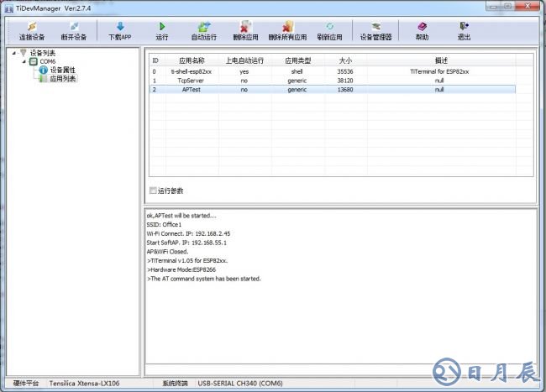The image size is (546, 392).
Task: Toggle the 运行参数 checkbox
Action: (x=153, y=191)
